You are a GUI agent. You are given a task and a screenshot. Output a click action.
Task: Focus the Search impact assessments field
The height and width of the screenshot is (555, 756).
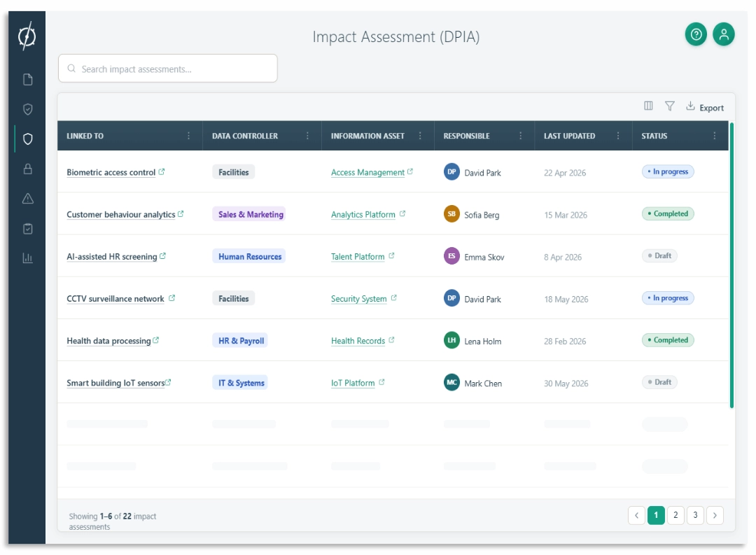click(168, 69)
